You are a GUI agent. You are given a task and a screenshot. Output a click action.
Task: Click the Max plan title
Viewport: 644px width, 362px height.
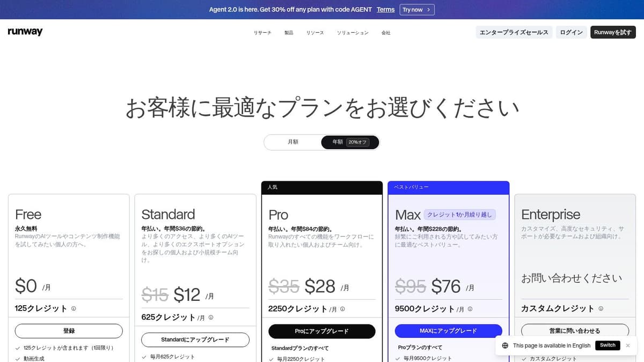tap(408, 215)
